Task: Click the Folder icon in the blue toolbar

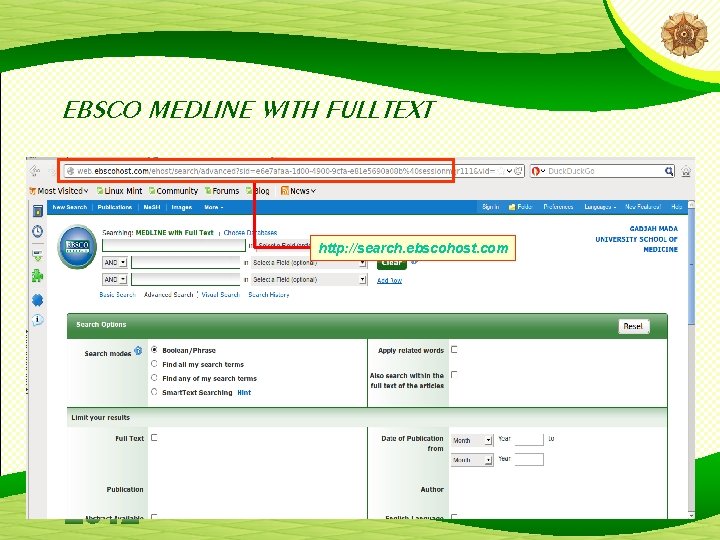Action: pos(512,207)
